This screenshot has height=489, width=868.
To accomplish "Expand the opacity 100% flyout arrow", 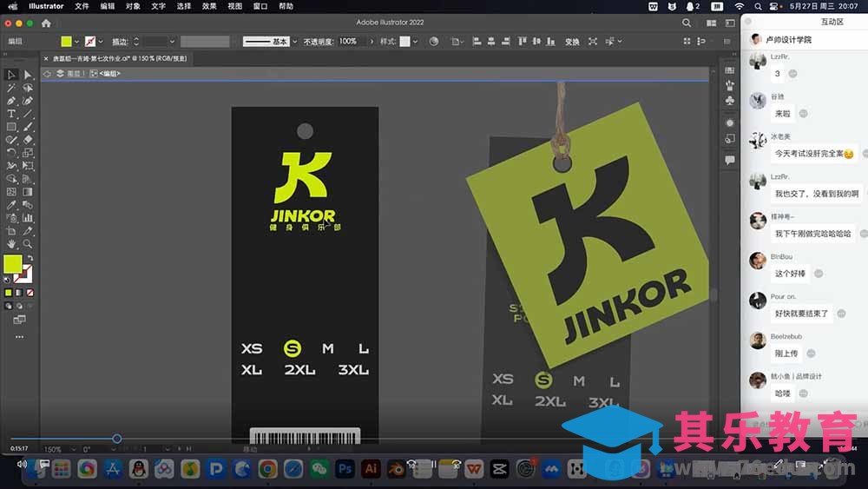I will coord(372,42).
